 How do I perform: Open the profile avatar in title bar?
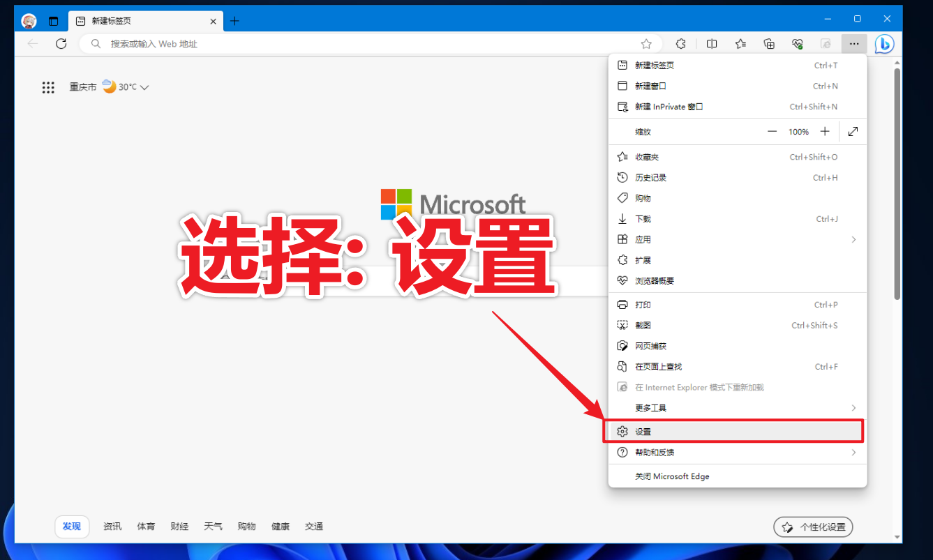pyautogui.click(x=29, y=21)
